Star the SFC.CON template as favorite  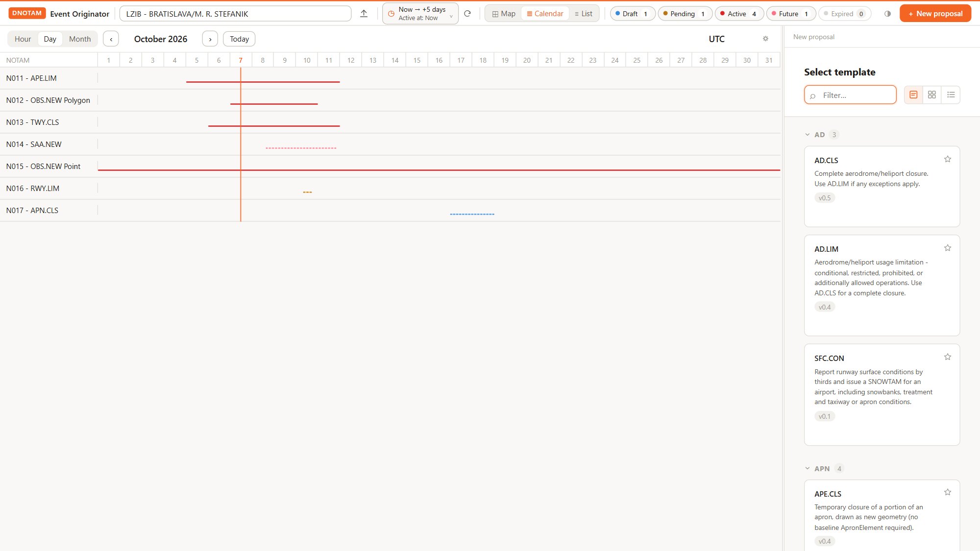click(948, 357)
